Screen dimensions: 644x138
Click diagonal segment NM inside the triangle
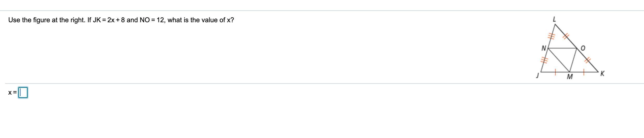point(559,60)
